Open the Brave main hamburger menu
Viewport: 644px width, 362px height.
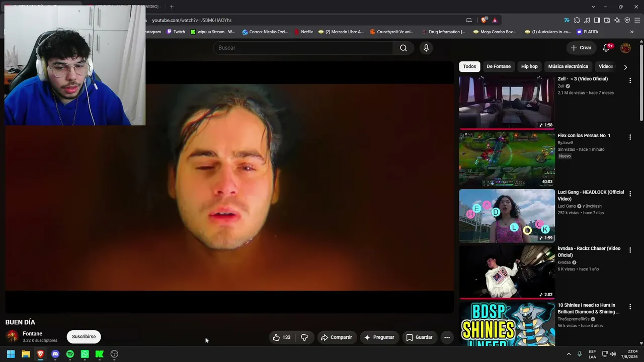coord(637,20)
